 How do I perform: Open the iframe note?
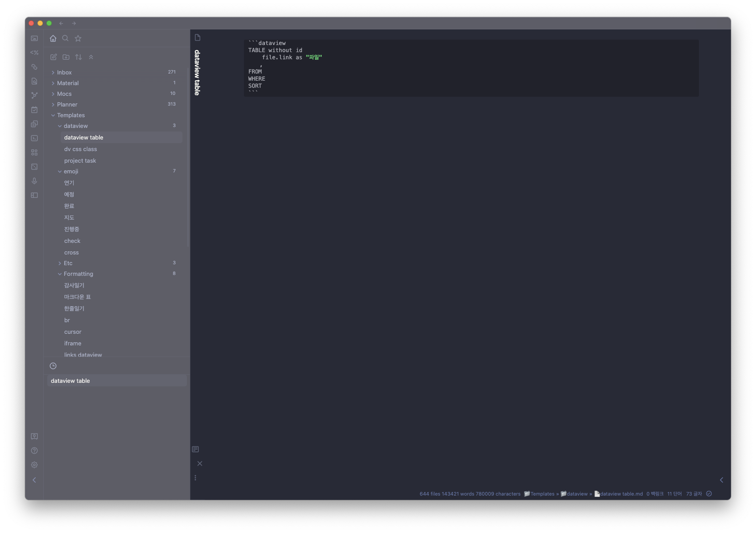121,343
